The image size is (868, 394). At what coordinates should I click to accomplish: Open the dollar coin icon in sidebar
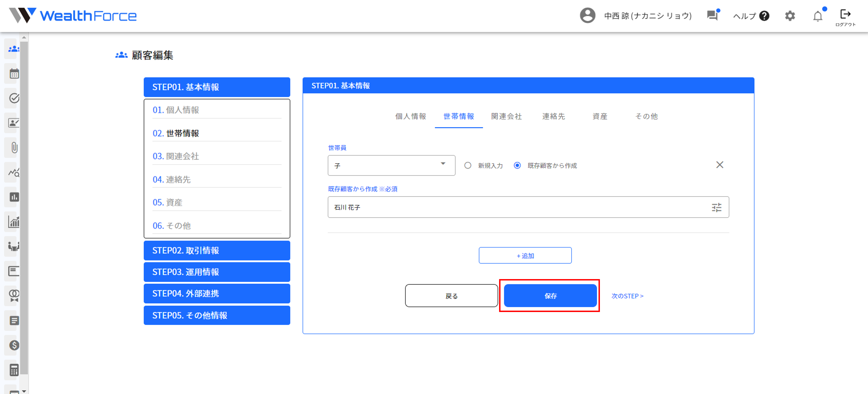(14, 345)
